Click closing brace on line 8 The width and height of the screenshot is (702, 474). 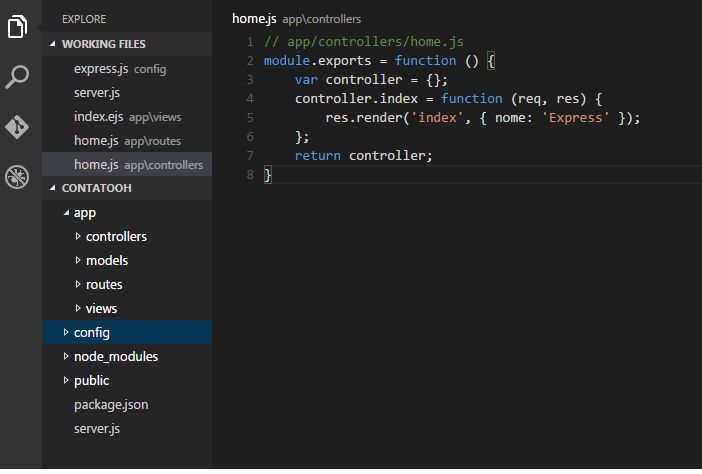pos(267,175)
